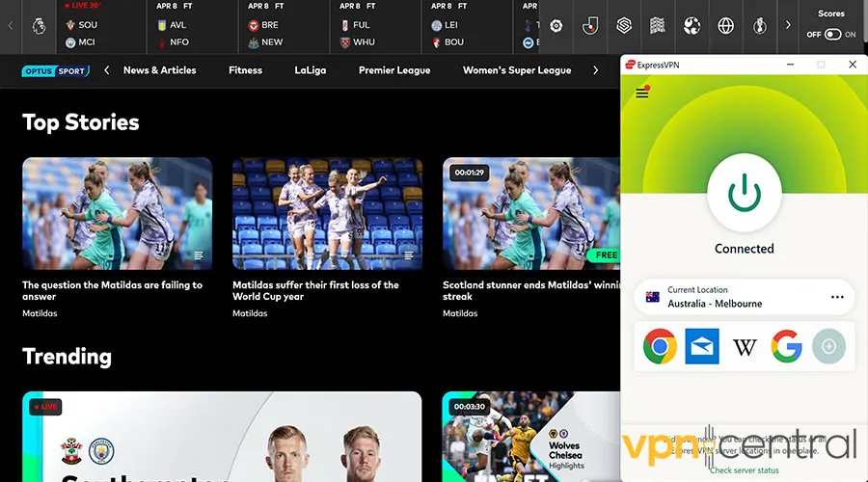The width and height of the screenshot is (868, 482).
Task: Toggle the Scores switch
Action: [832, 35]
